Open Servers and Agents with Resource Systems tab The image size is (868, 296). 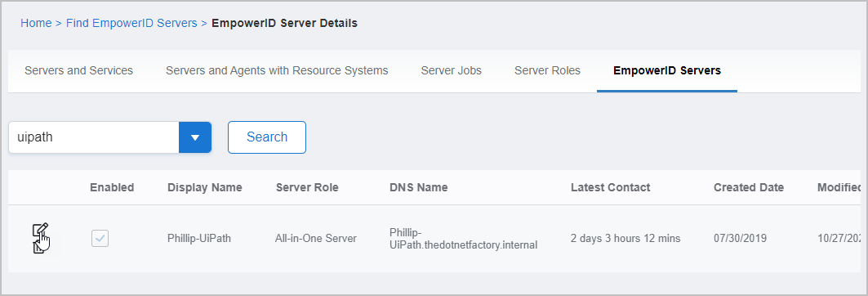[277, 71]
